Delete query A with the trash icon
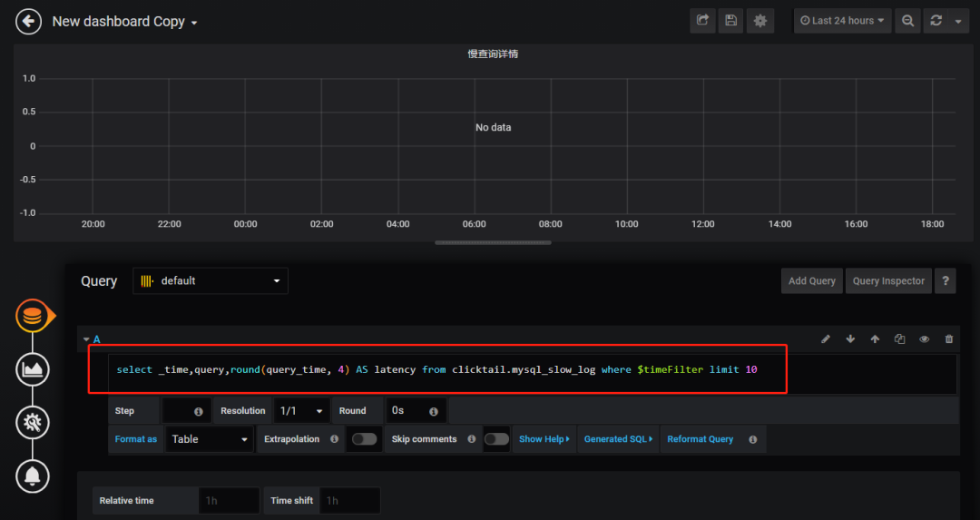The height and width of the screenshot is (520, 980). click(x=949, y=339)
